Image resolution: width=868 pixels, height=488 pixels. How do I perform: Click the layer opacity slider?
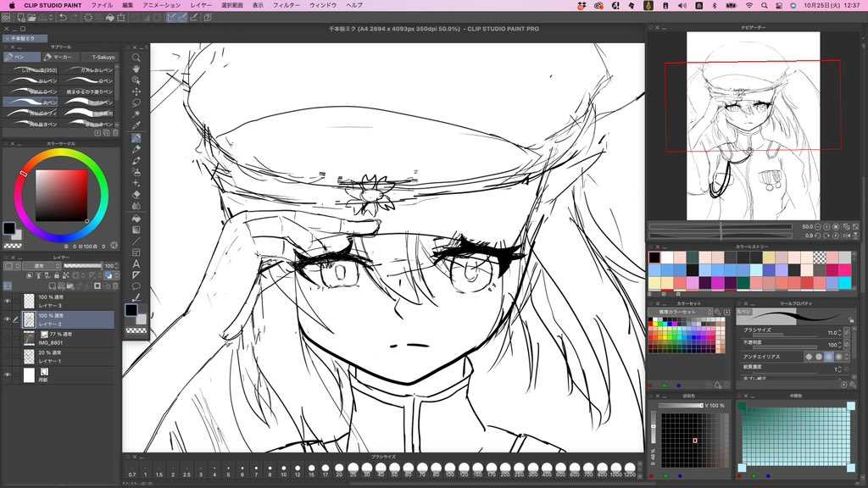(83, 266)
